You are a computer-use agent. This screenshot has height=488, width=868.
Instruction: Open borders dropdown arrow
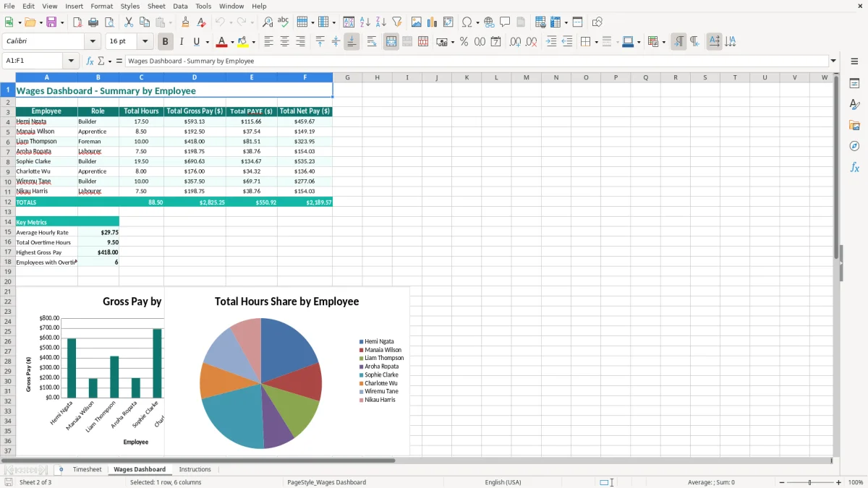[x=595, y=42]
